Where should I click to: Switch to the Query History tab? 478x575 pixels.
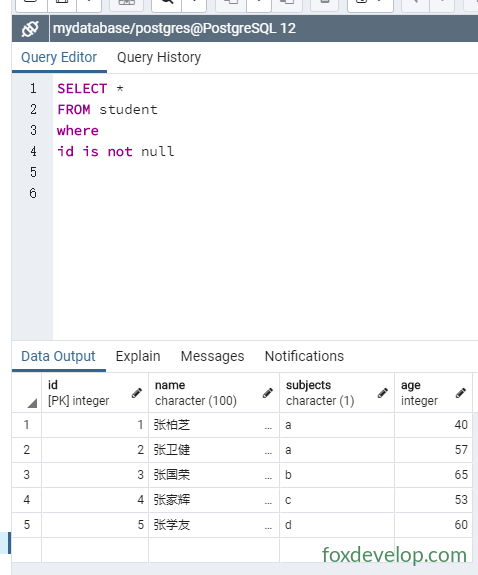pos(159,57)
